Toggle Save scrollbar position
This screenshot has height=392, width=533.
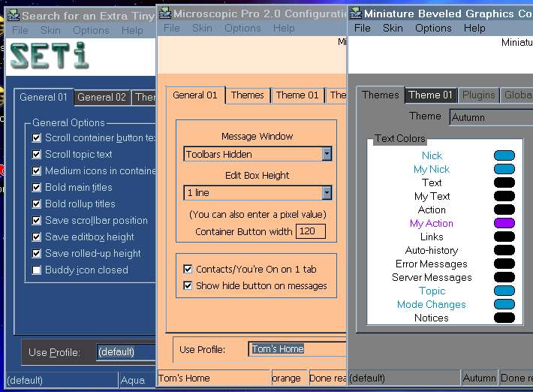[x=36, y=220]
